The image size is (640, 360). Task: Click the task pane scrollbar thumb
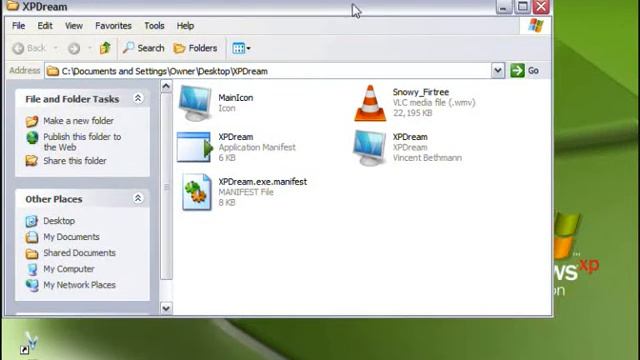pos(166,187)
